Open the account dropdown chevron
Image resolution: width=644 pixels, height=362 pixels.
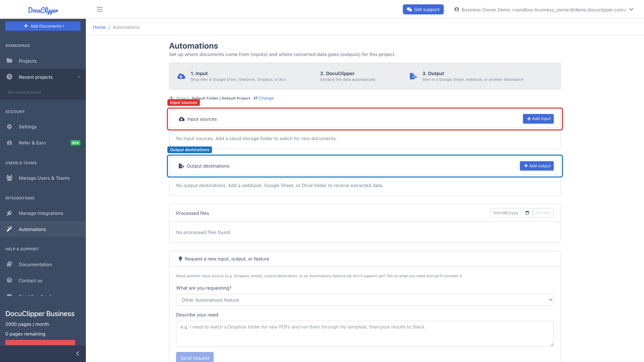pos(631,10)
